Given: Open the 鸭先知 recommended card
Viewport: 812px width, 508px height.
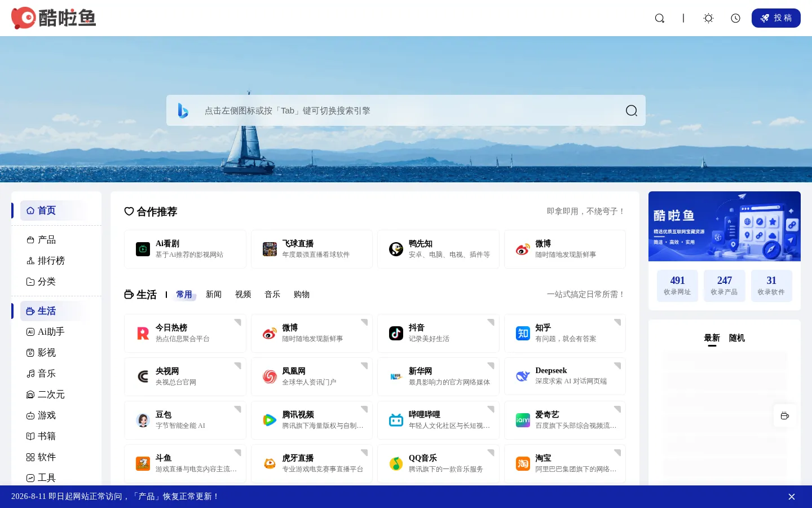Looking at the screenshot, I should click(x=438, y=249).
